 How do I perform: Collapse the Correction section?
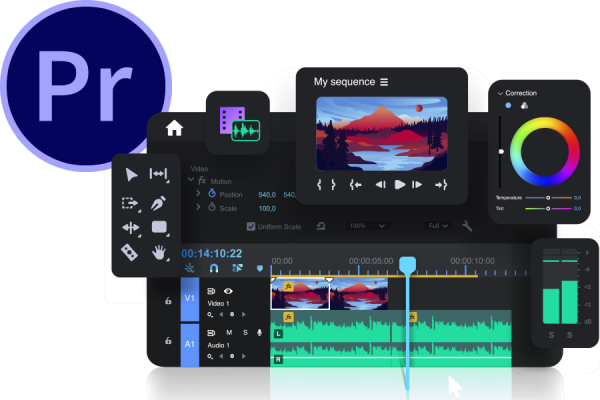[x=500, y=93]
